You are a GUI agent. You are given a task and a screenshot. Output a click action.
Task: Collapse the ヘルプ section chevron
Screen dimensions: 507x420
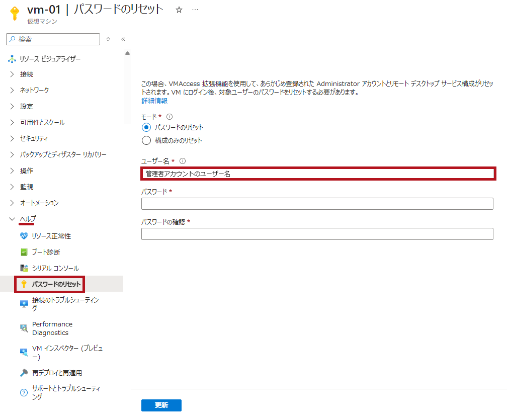point(12,219)
